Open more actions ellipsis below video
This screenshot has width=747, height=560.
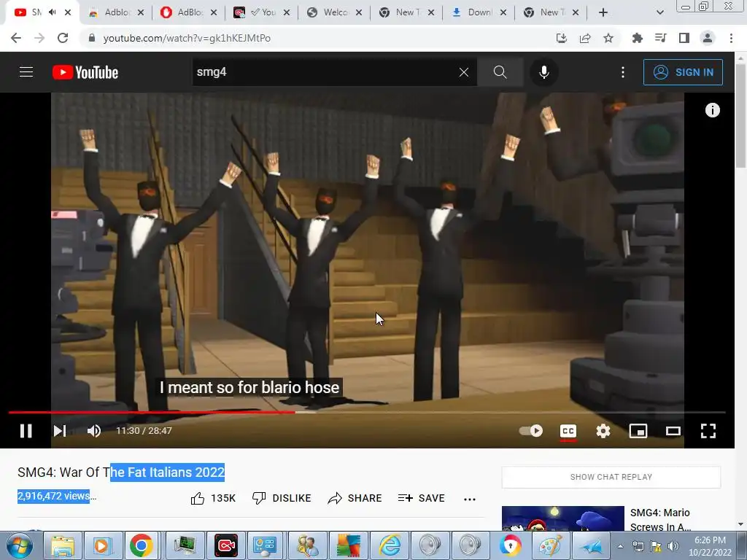point(470,499)
